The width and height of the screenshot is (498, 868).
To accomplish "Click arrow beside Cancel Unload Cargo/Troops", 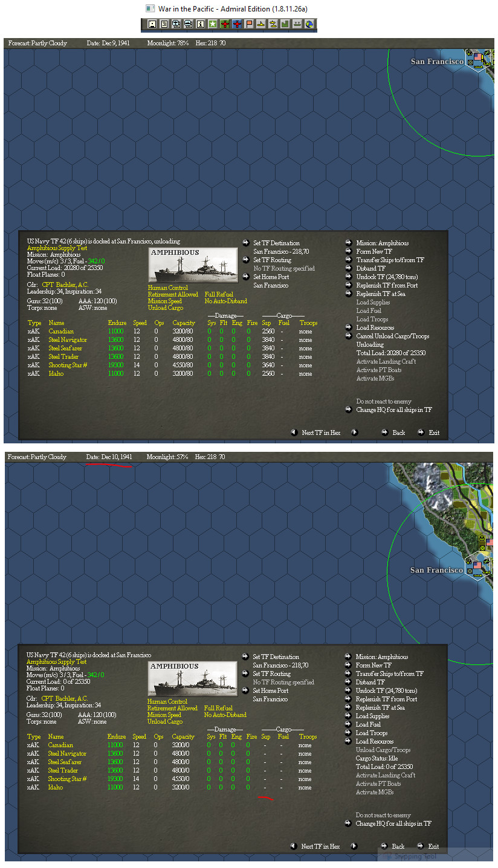I will [349, 336].
